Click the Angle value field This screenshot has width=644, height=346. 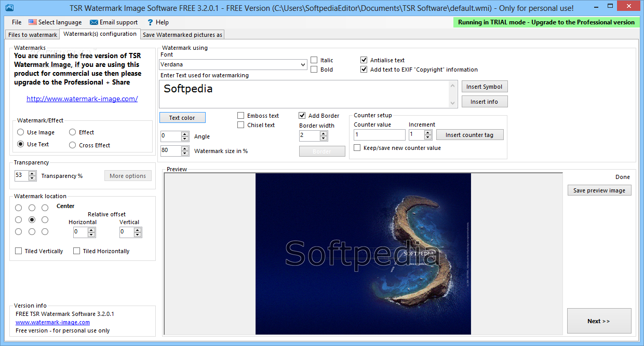coord(171,136)
